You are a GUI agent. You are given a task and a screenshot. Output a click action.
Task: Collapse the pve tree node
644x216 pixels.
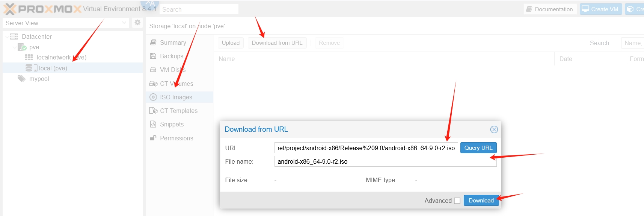[14, 47]
